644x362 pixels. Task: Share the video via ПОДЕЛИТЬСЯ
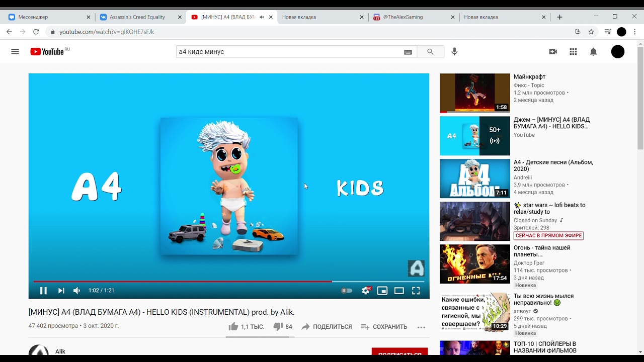click(327, 327)
